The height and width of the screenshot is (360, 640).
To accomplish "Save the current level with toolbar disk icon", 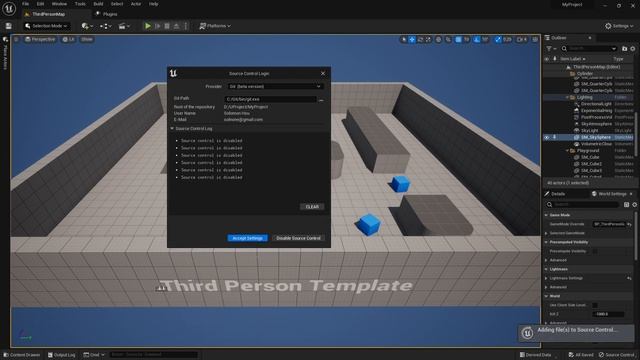I will pos(9,26).
